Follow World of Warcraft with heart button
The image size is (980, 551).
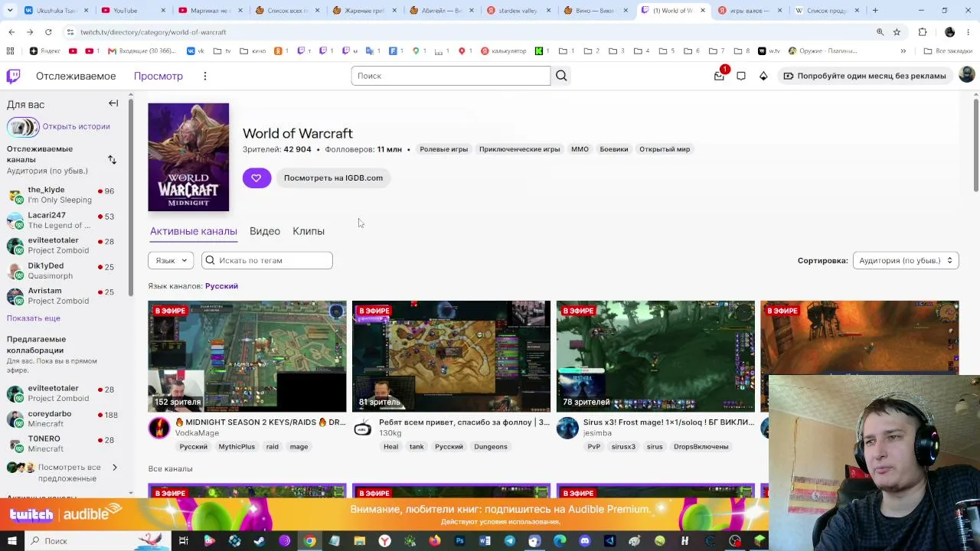tap(256, 178)
